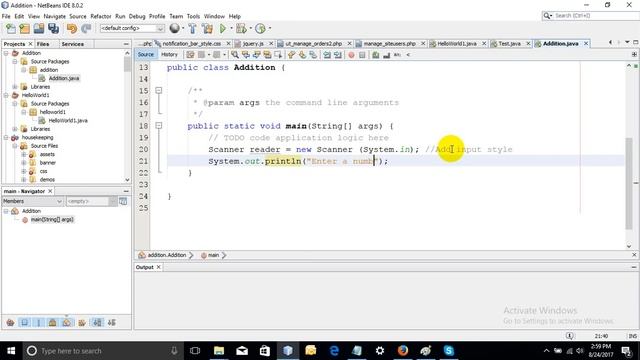Click the editor Find Selection magnifier icon

tap(235, 55)
